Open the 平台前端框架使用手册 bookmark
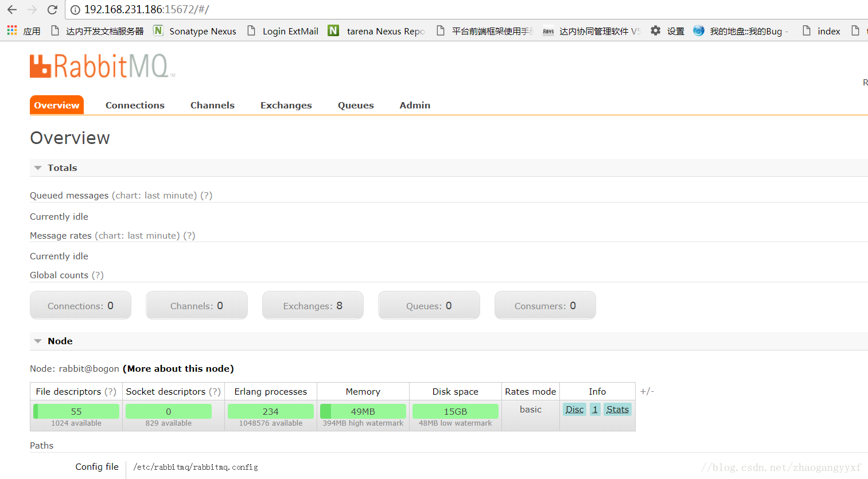The width and height of the screenshot is (868, 479). pyautogui.click(x=485, y=31)
